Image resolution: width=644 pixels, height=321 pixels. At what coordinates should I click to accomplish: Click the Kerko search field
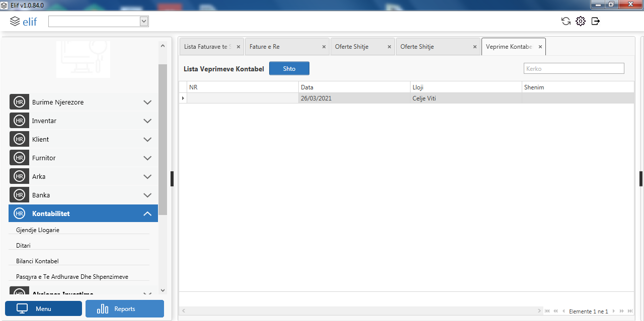coord(574,68)
